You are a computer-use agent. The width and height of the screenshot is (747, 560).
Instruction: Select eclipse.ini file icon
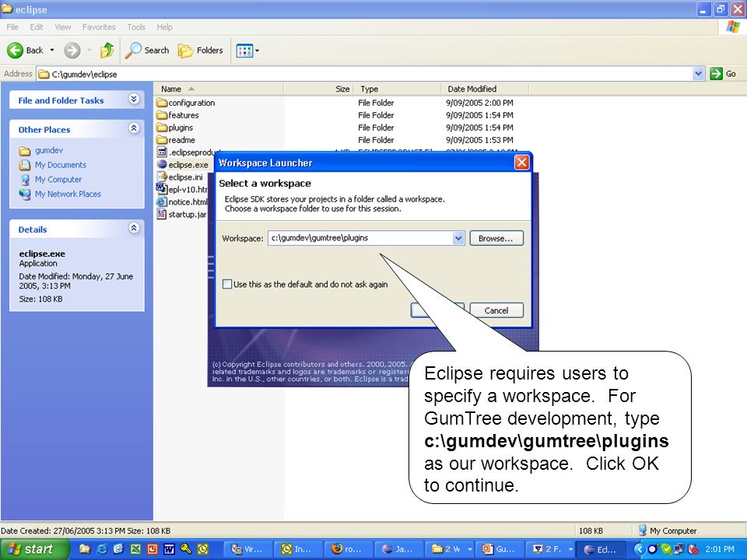point(162,177)
